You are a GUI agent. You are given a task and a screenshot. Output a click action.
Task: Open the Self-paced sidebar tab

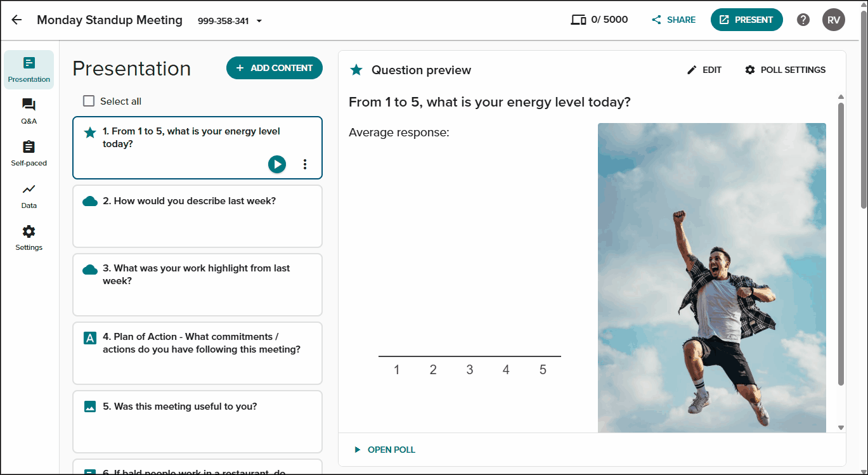(29, 153)
